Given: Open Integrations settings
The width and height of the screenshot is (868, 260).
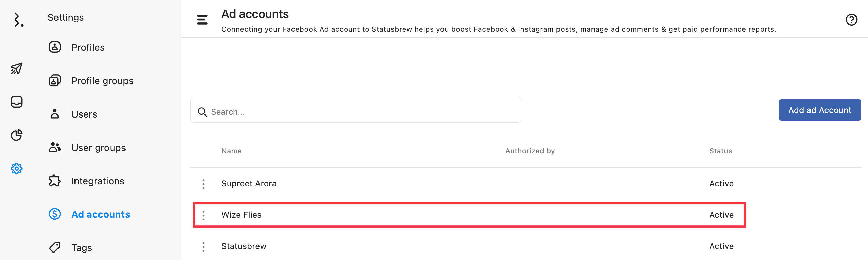Looking at the screenshot, I should click(98, 181).
